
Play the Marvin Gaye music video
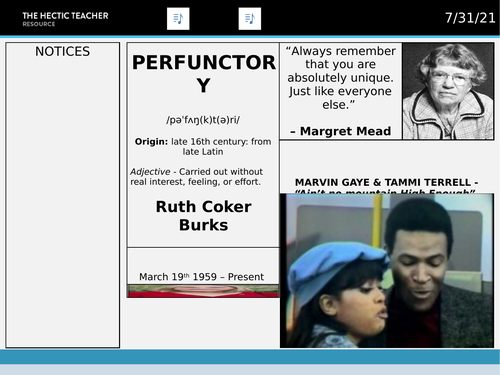pyautogui.click(x=387, y=271)
